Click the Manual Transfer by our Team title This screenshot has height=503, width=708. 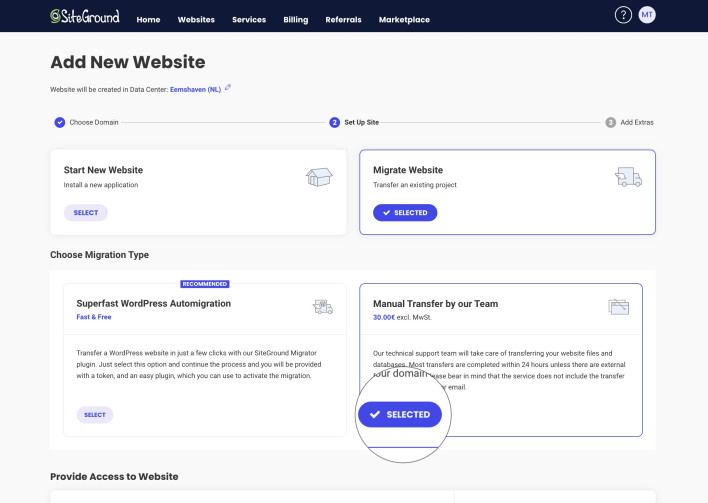click(435, 304)
